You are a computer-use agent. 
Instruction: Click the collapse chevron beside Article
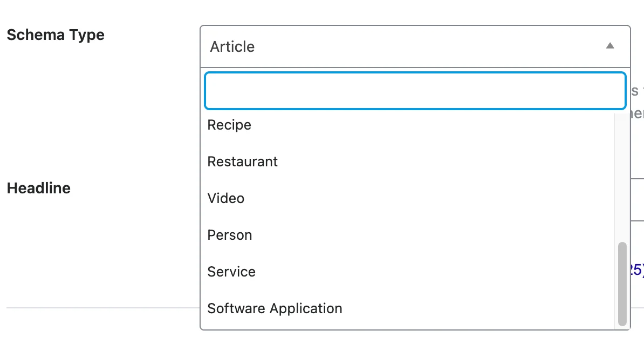610,45
